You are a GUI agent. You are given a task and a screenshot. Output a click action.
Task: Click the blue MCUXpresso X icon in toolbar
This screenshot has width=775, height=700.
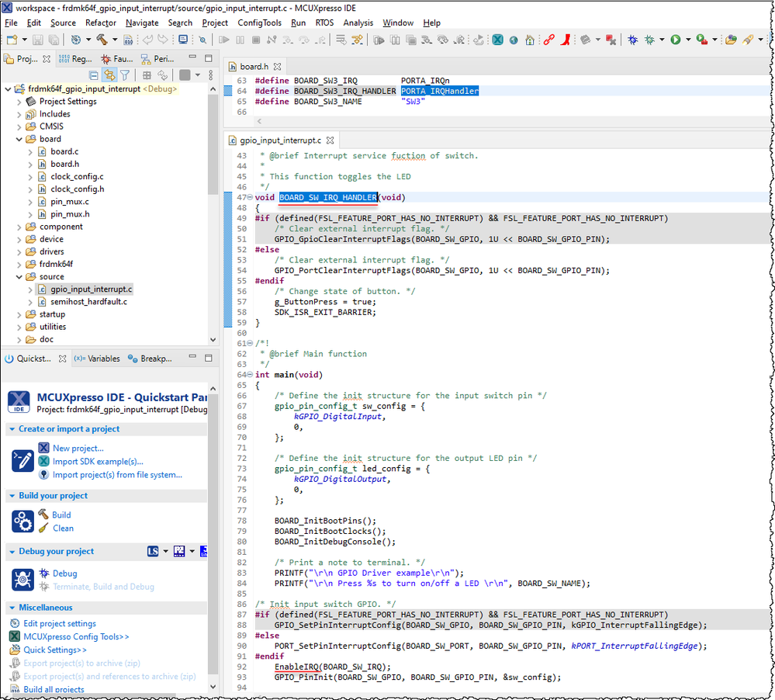coord(497,40)
